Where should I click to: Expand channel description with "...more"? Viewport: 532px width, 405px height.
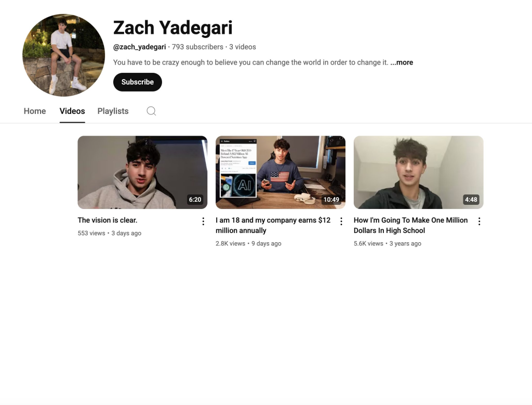(x=402, y=62)
